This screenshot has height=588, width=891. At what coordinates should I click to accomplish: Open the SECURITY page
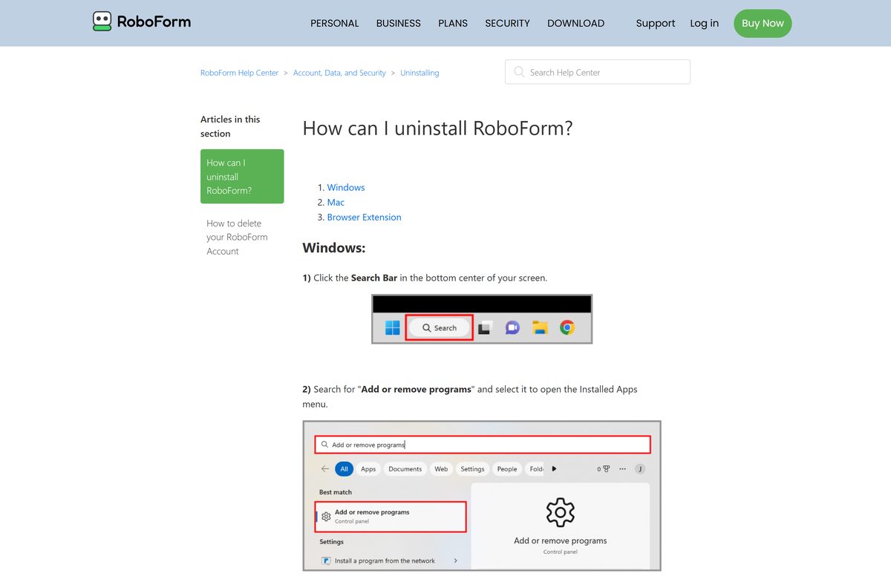point(507,23)
